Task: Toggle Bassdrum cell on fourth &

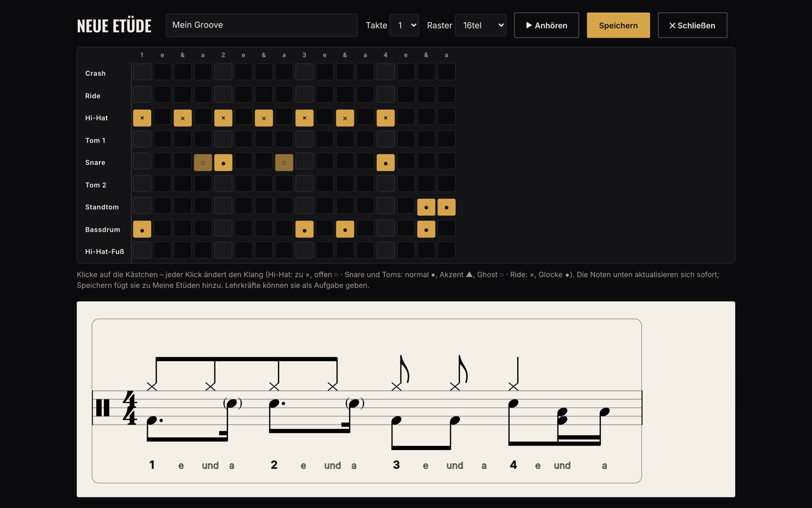Action: point(426,230)
